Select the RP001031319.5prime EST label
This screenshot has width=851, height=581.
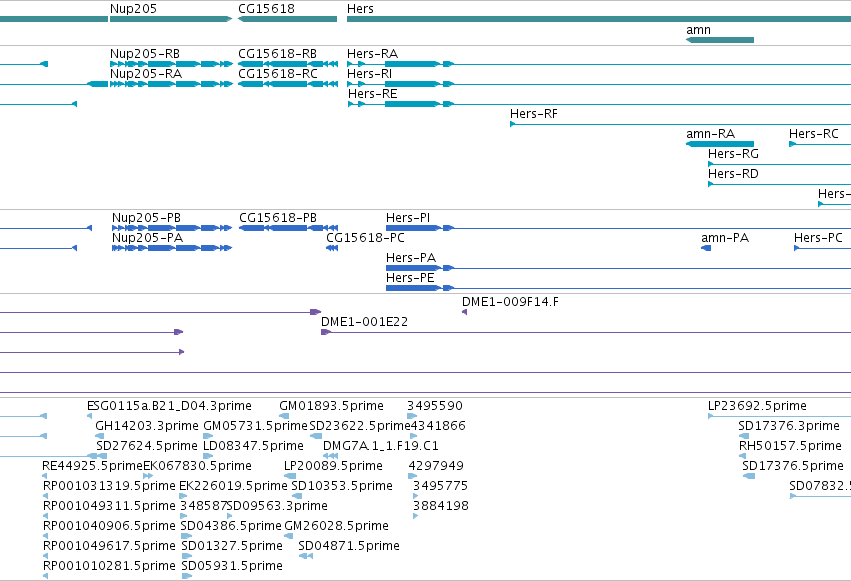(110, 486)
